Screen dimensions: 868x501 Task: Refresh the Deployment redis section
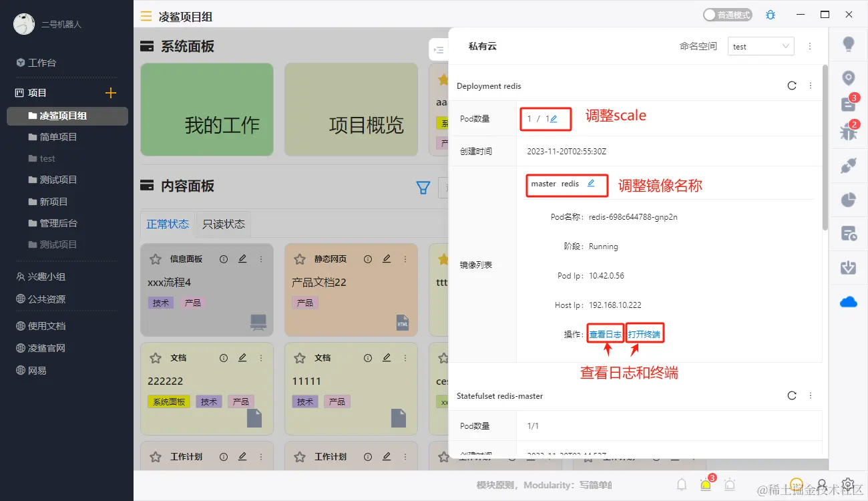point(792,86)
